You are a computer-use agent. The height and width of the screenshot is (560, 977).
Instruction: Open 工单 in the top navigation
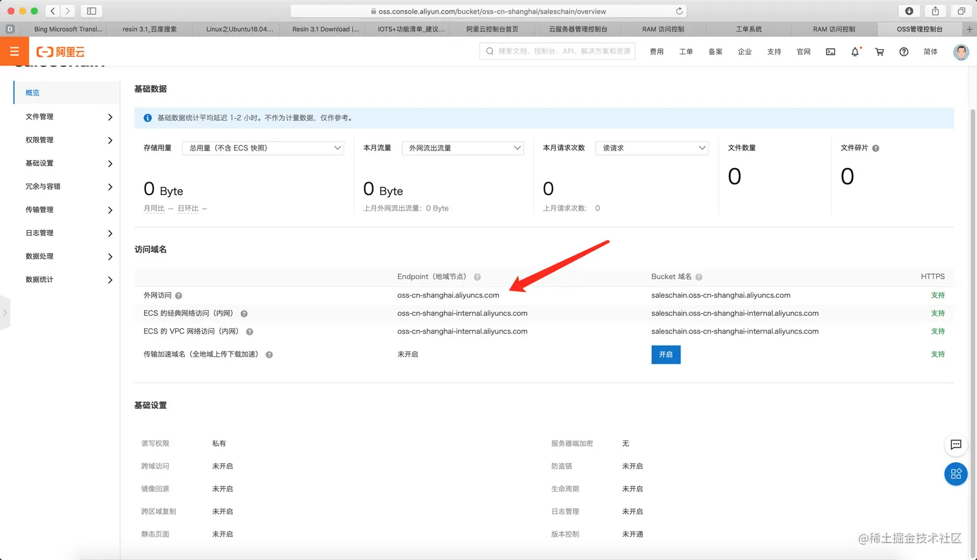click(686, 52)
